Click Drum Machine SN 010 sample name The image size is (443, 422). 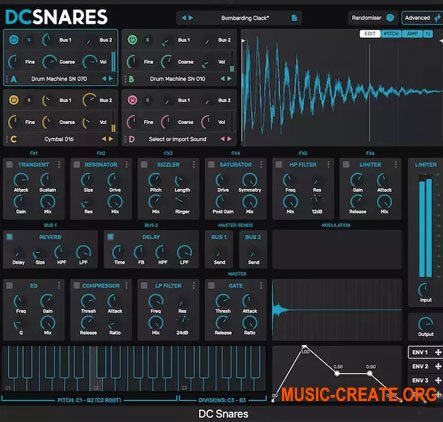click(177, 79)
